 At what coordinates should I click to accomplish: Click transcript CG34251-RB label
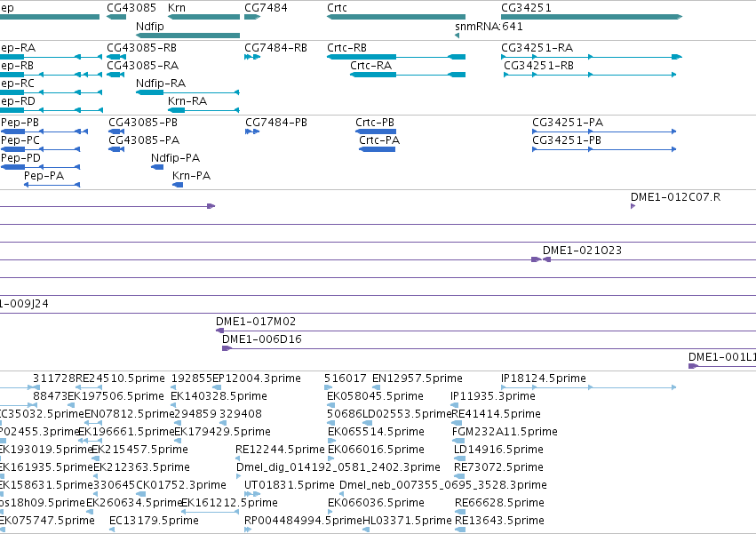[x=538, y=65]
